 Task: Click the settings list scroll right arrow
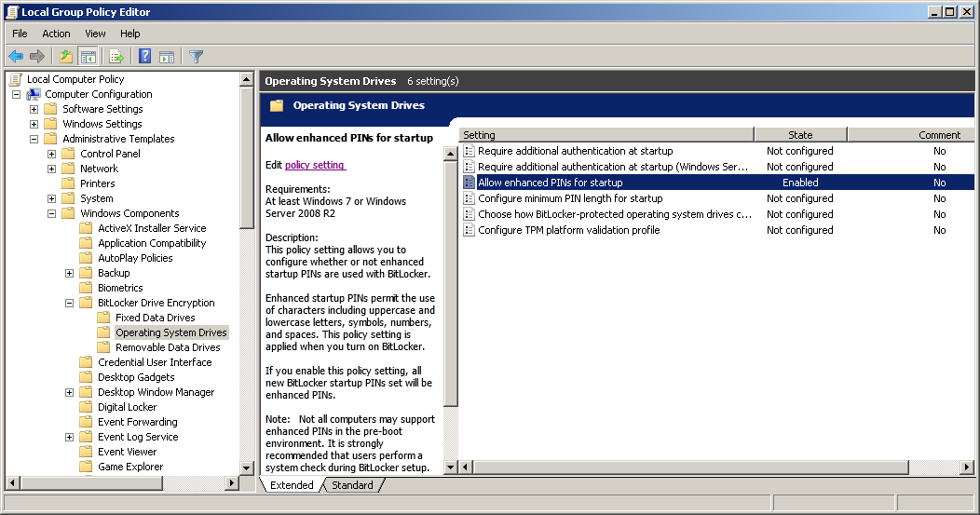(967, 467)
